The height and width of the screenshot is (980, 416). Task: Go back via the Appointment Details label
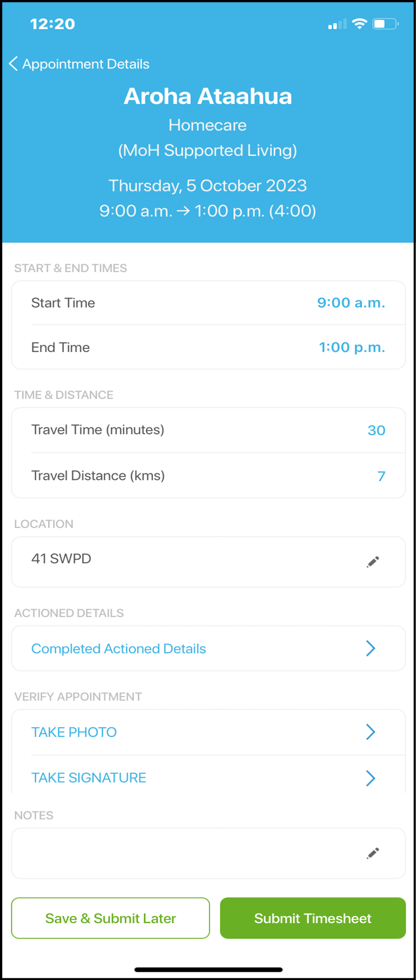coord(86,64)
